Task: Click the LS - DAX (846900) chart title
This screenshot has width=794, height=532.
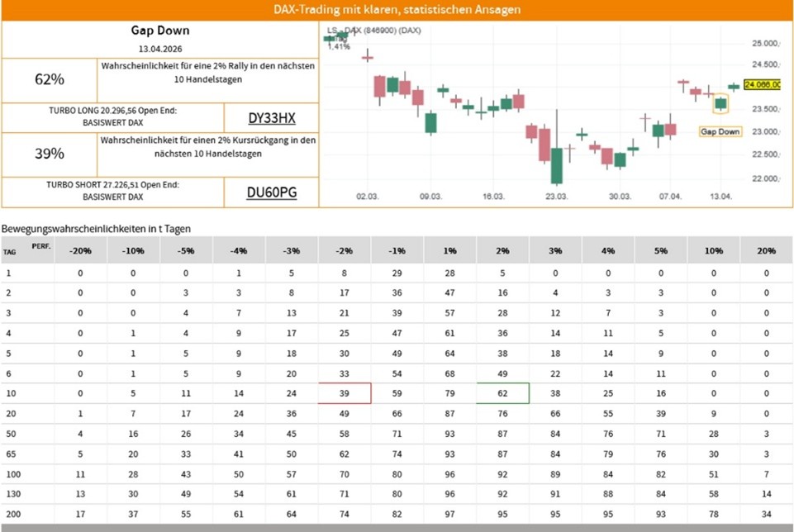Action: (x=373, y=30)
